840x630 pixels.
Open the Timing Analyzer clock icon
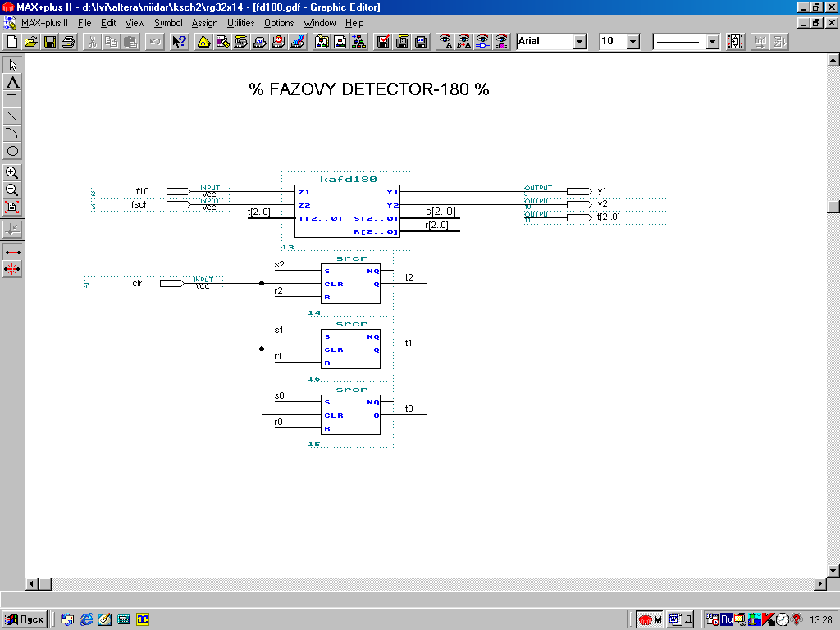(279, 41)
